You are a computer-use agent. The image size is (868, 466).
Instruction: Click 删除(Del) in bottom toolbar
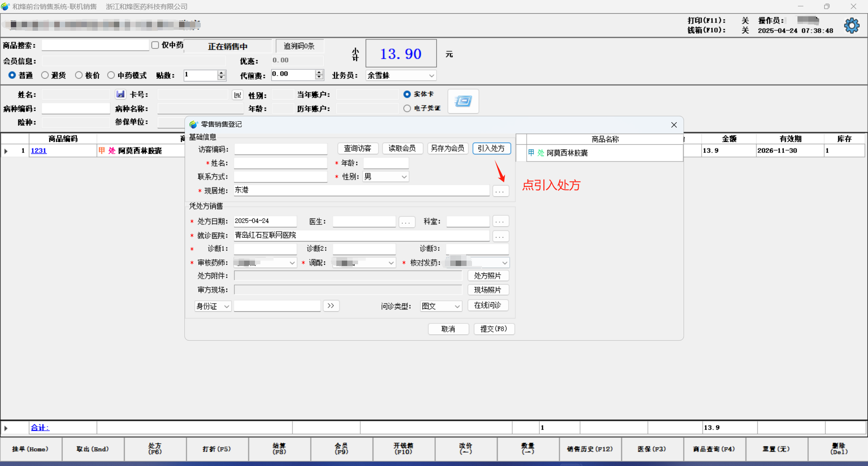[839, 449]
